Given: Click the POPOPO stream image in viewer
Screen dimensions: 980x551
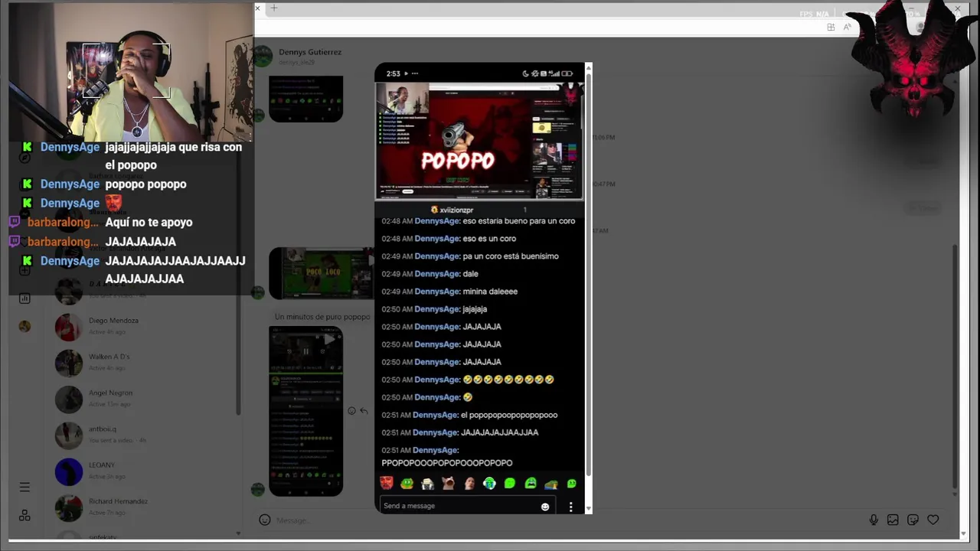Looking at the screenshot, I should tap(479, 141).
